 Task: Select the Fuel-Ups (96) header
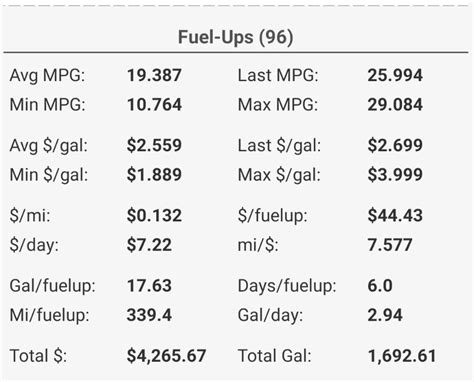pyautogui.click(x=236, y=37)
